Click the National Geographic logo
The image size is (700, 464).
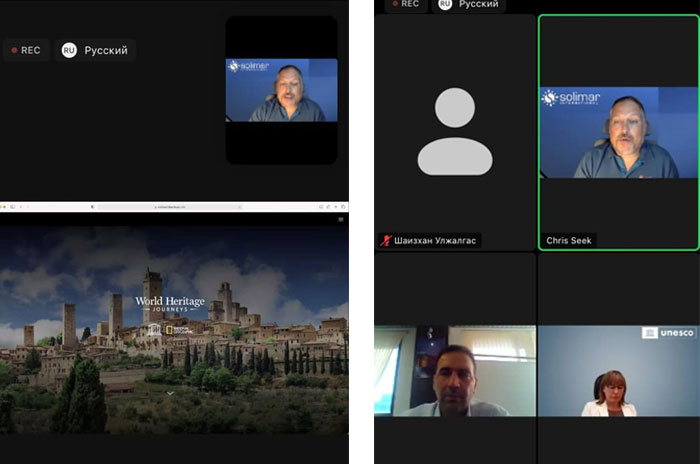tap(179, 330)
